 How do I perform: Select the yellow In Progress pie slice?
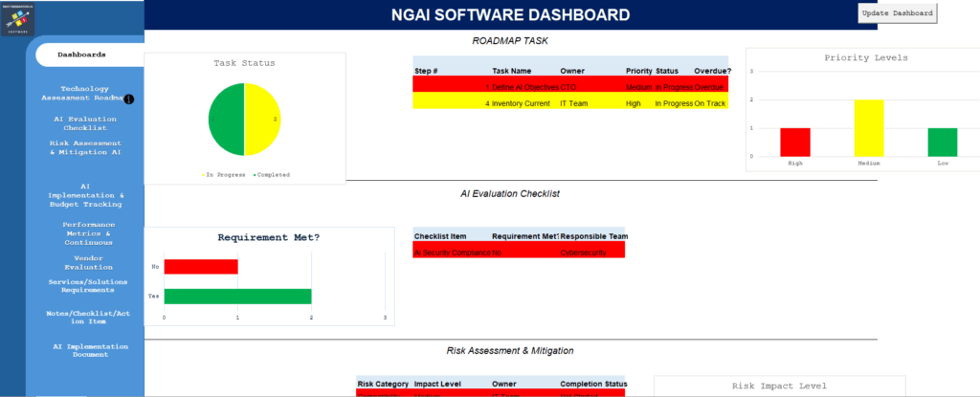(x=261, y=120)
